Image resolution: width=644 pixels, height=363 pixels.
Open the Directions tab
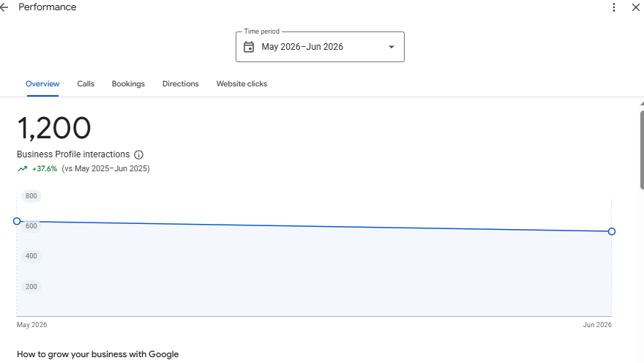tap(180, 83)
